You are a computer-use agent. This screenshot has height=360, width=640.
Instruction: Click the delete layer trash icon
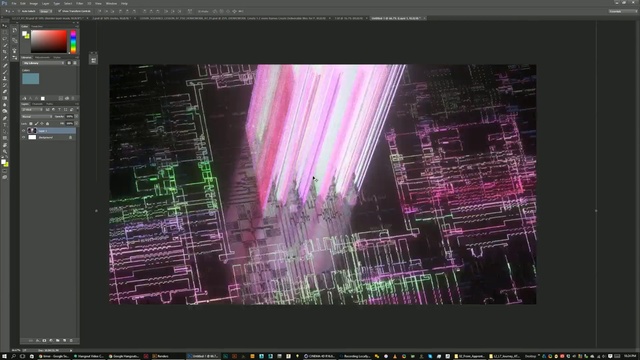click(x=71, y=340)
